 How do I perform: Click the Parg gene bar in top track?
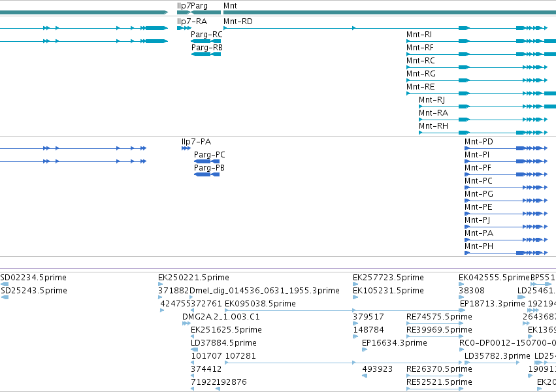click(x=206, y=12)
